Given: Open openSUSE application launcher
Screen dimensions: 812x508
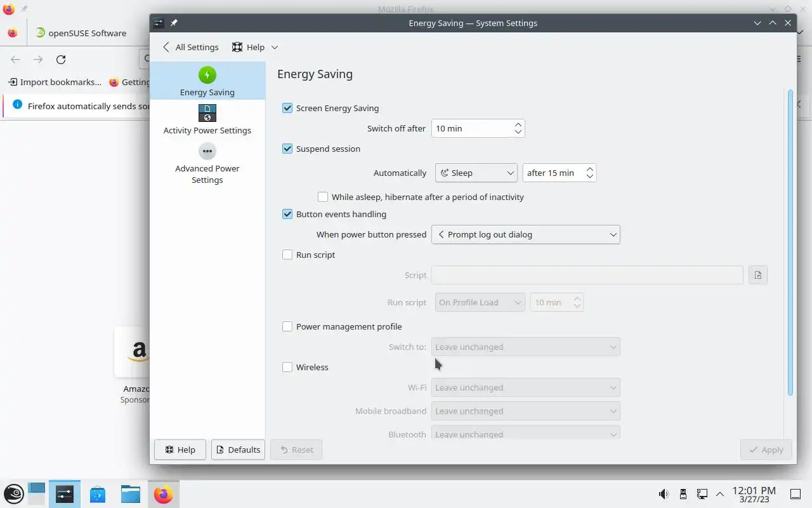Looking at the screenshot, I should tap(14, 494).
